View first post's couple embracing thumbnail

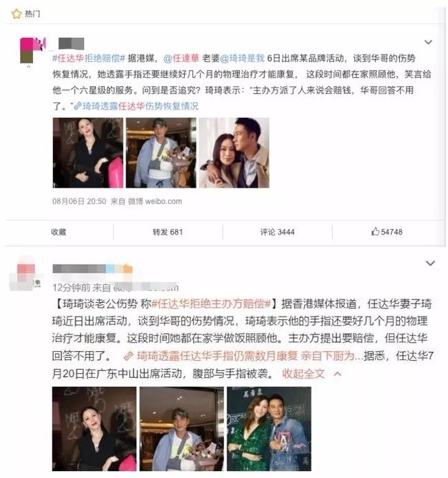coord(234,152)
